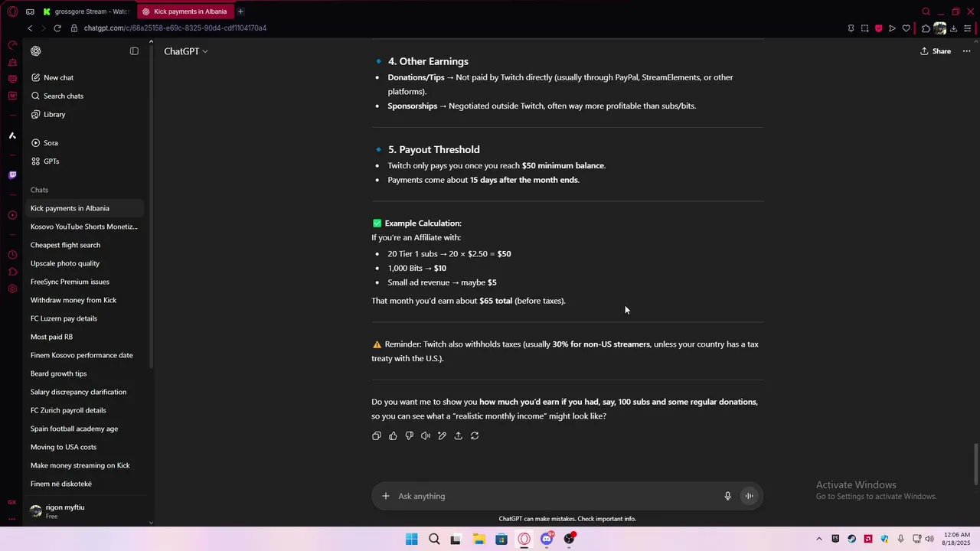Open the conversation options three-dot menu
This screenshot has width=980, height=551.
[966, 51]
